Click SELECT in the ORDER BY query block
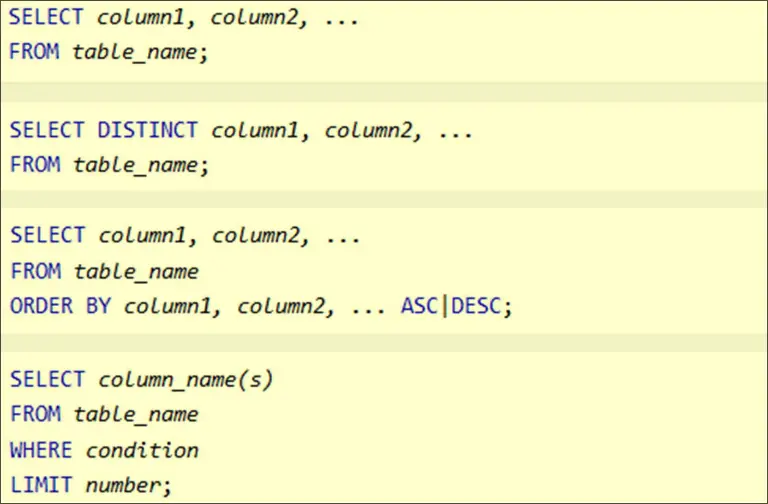Screen dimensions: 768x504 (x=47, y=235)
